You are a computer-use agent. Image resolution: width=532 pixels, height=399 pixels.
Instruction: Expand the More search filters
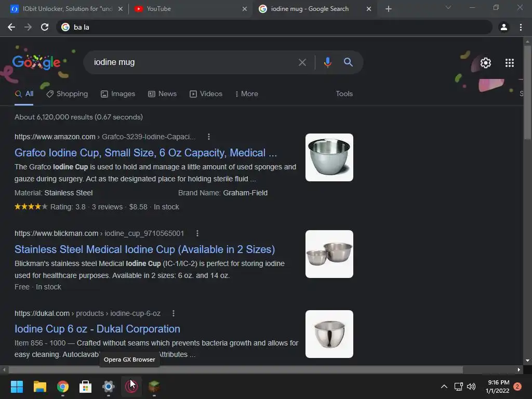(x=247, y=94)
